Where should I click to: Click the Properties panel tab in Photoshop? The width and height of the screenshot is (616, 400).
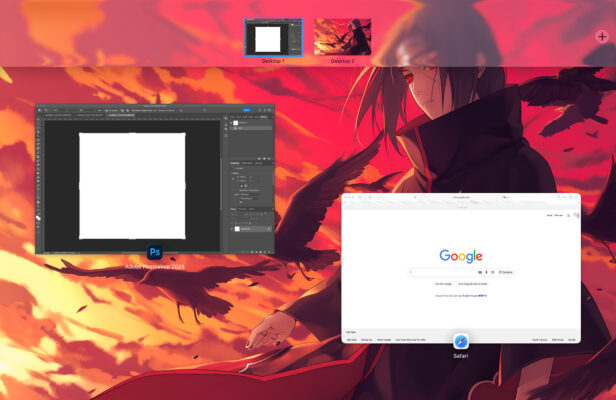[236, 162]
